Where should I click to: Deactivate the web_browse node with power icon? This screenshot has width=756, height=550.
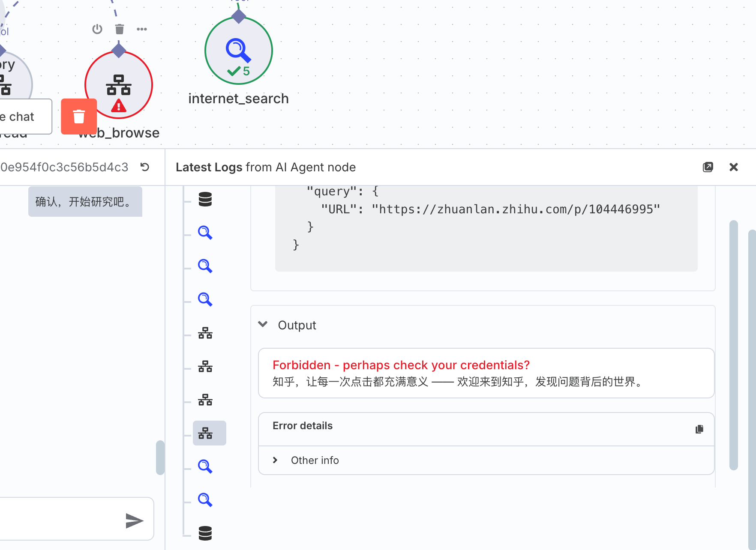coord(97,29)
